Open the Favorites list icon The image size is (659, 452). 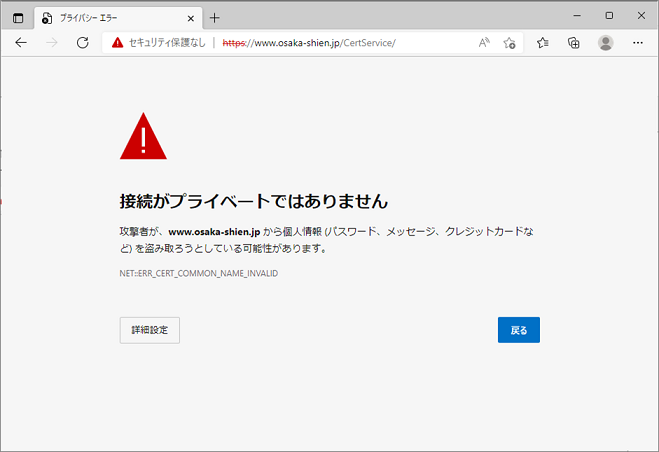coord(543,42)
